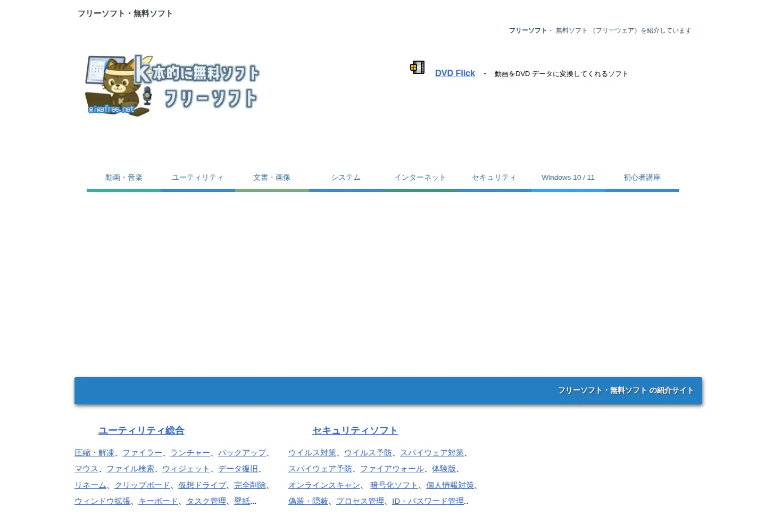Open the 圧縮・解凍 link
The height and width of the screenshot is (532, 766).
point(94,453)
